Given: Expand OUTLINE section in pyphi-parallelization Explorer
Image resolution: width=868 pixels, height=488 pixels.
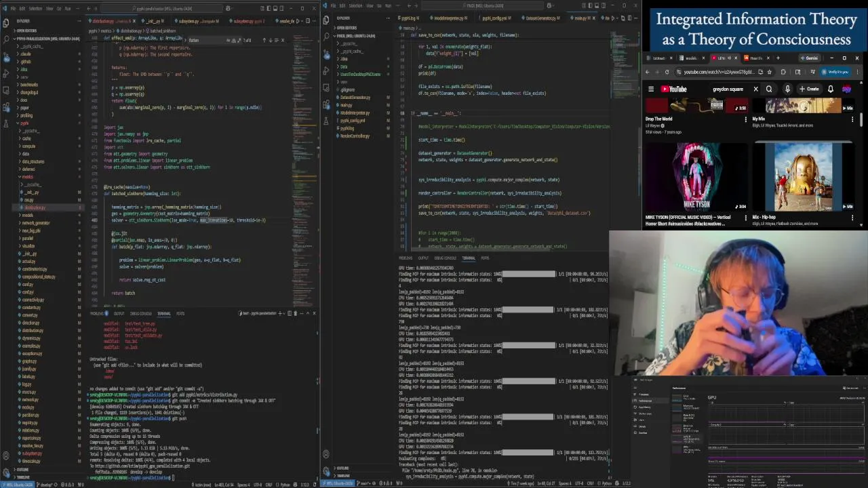Looking at the screenshot, I should (x=22, y=470).
